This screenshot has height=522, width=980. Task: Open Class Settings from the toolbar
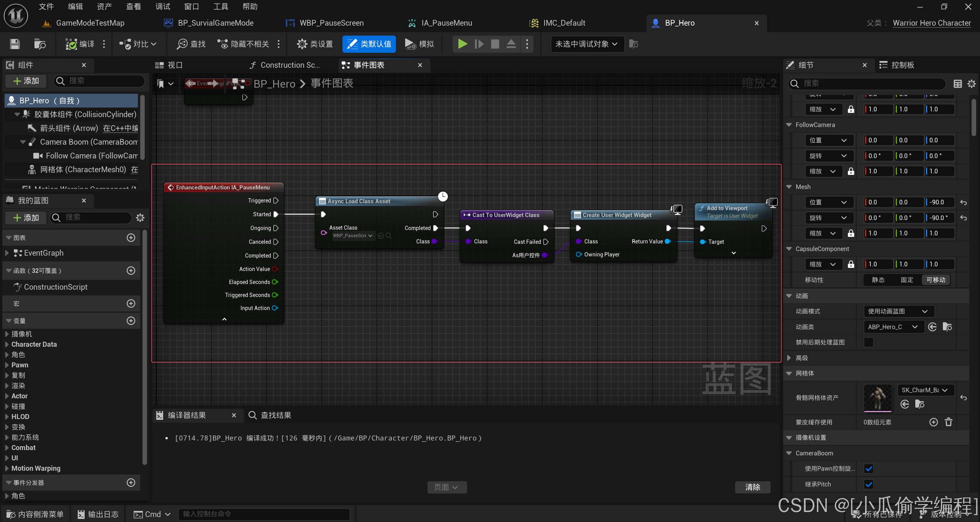[x=315, y=44]
